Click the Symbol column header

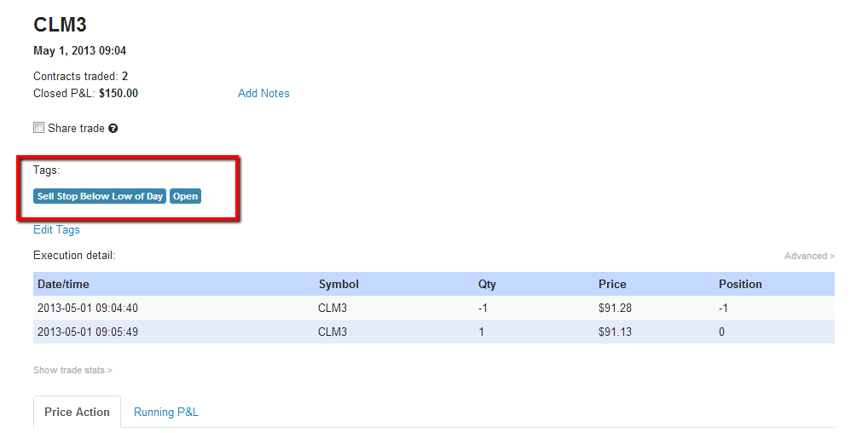coord(339,284)
